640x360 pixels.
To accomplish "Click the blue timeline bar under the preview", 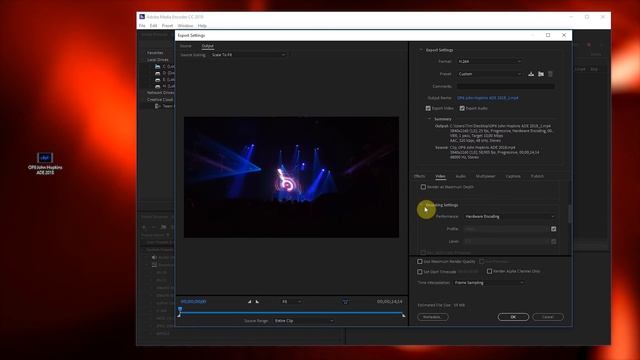I will tap(291, 313).
